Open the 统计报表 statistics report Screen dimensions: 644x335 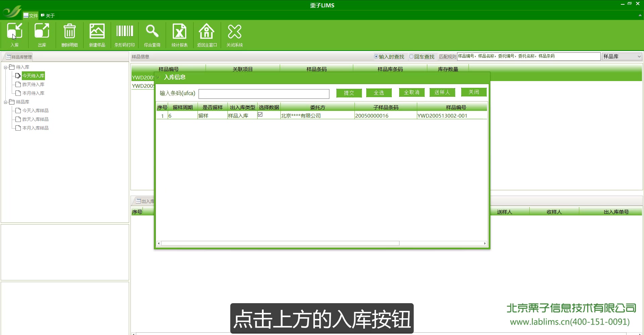click(179, 33)
